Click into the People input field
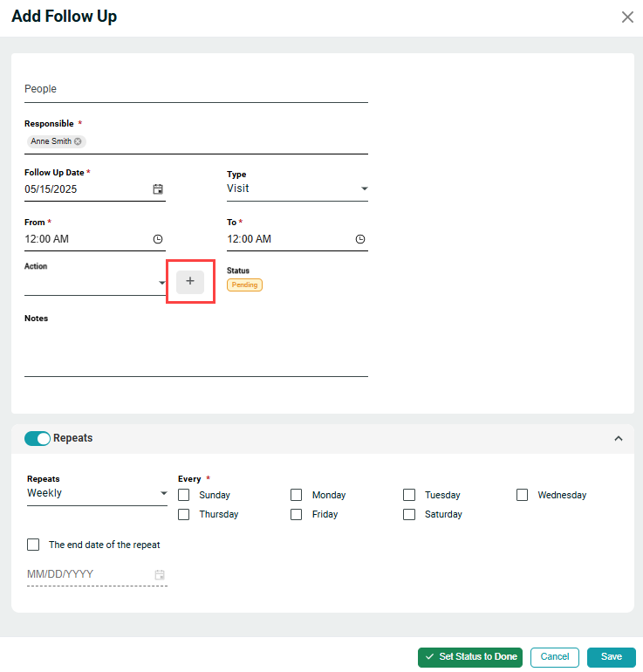This screenshot has height=672, width=643. click(195, 89)
